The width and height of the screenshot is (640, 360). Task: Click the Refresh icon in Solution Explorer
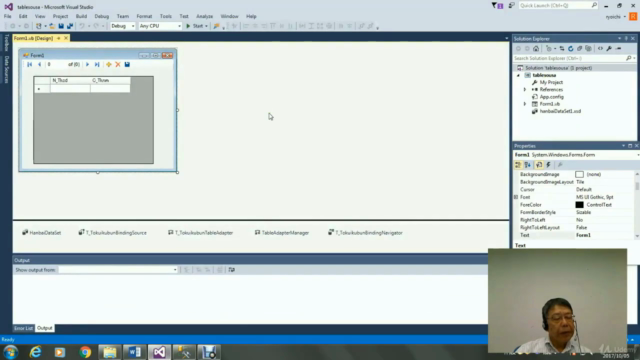tap(571, 49)
